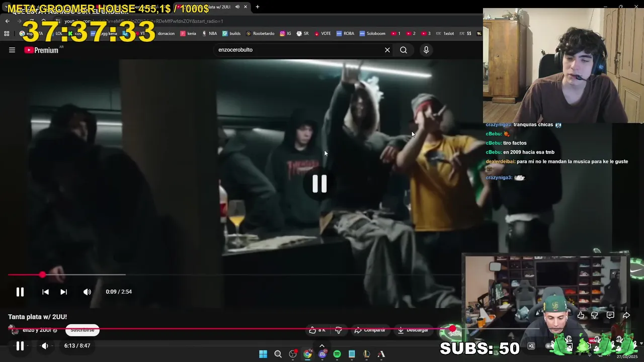Open the NBA bookmark
This screenshot has height=362, width=644.
209,34
